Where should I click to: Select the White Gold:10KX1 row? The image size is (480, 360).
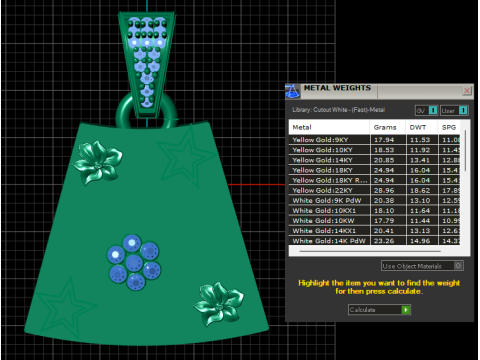coord(374,211)
